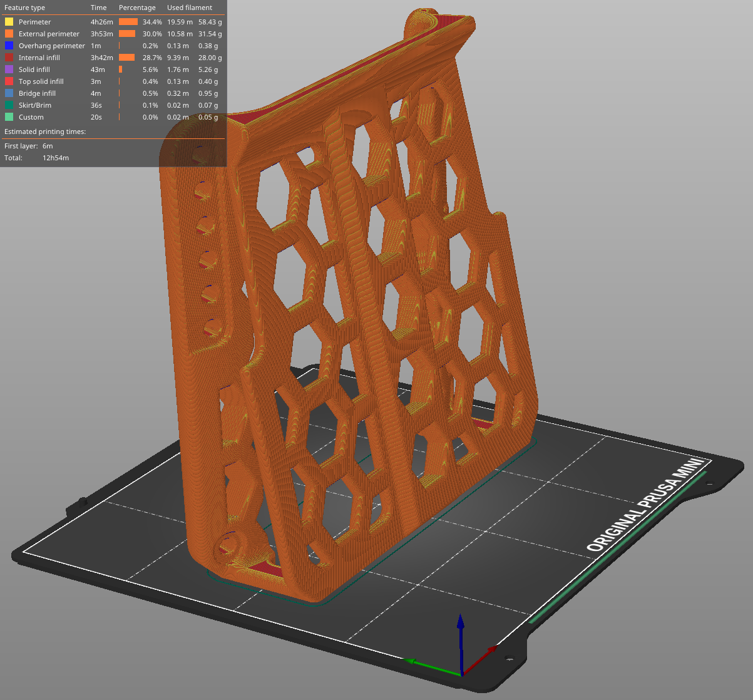753x700 pixels.
Task: Click the light green Custom swatch
Action: coord(8,116)
